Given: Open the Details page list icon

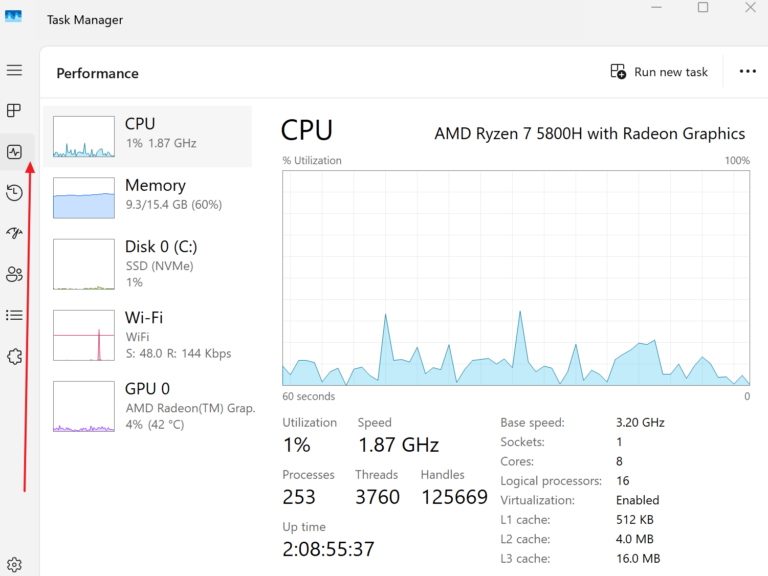Looking at the screenshot, I should (x=14, y=315).
